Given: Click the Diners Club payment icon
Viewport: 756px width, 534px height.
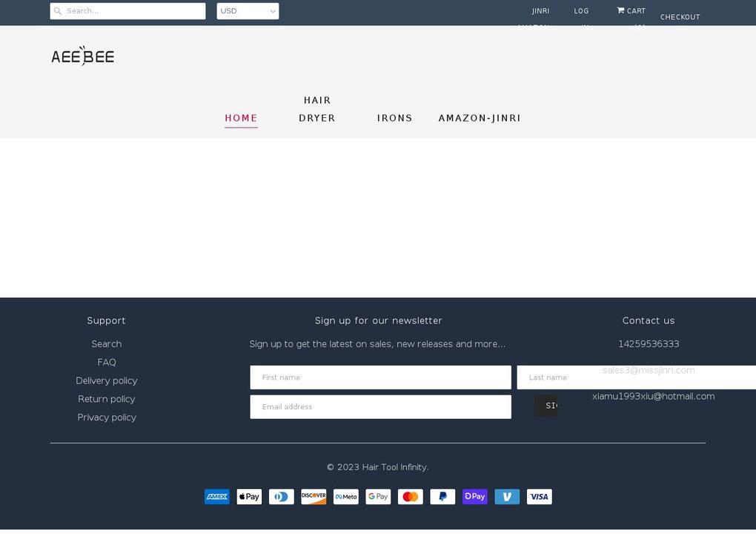Looking at the screenshot, I should pyautogui.click(x=282, y=496).
